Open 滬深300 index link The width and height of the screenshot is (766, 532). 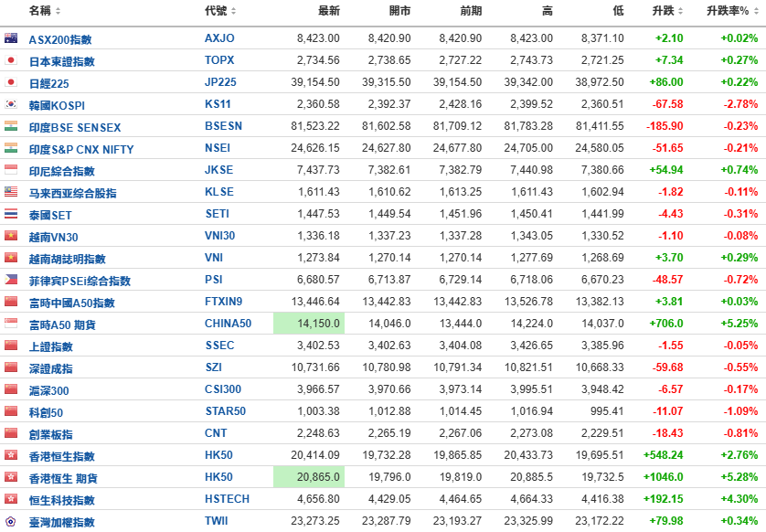tap(48, 391)
